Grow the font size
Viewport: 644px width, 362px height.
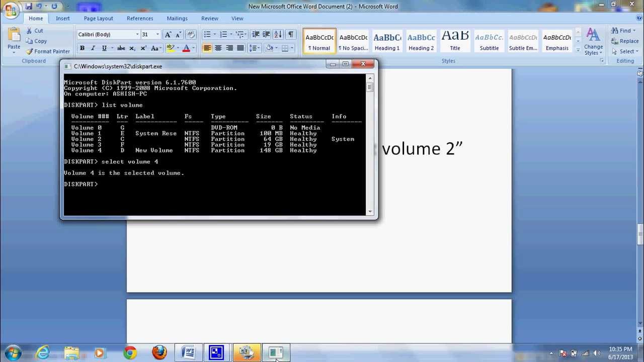tap(168, 34)
